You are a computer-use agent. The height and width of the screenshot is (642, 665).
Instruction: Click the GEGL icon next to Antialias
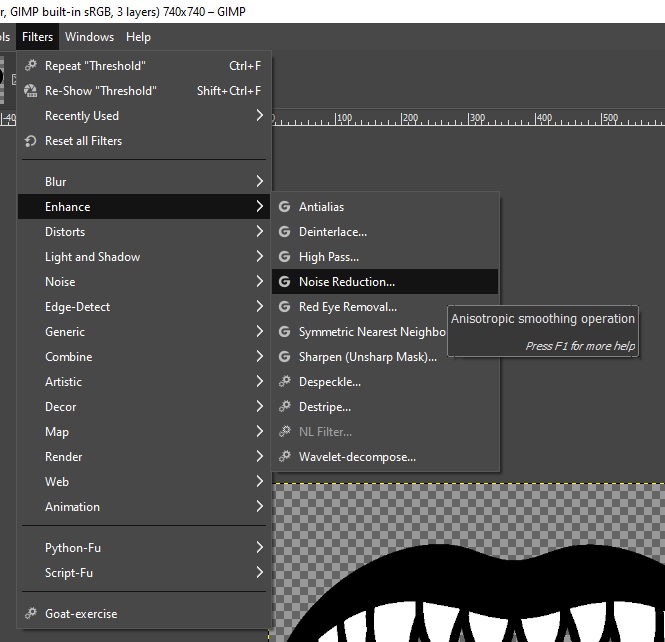tap(285, 207)
